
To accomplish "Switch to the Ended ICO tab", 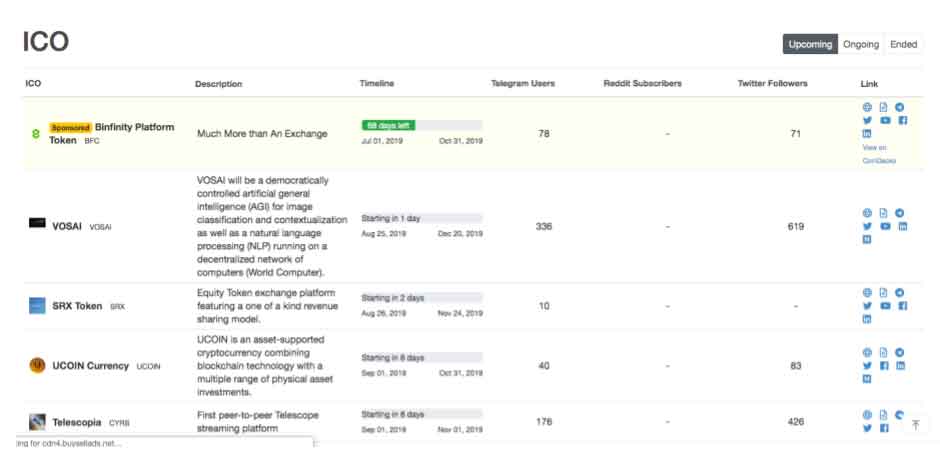I will [x=903, y=44].
